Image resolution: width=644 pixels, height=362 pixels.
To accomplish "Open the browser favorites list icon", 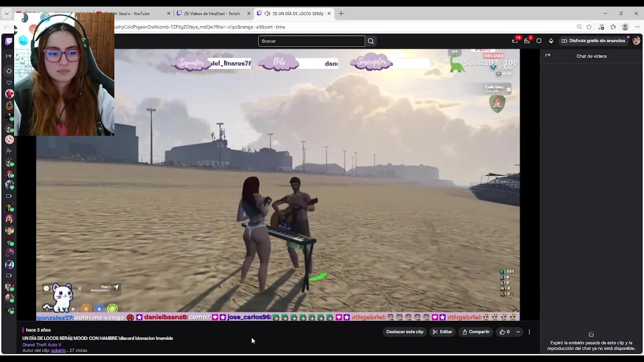I will coord(613,27).
